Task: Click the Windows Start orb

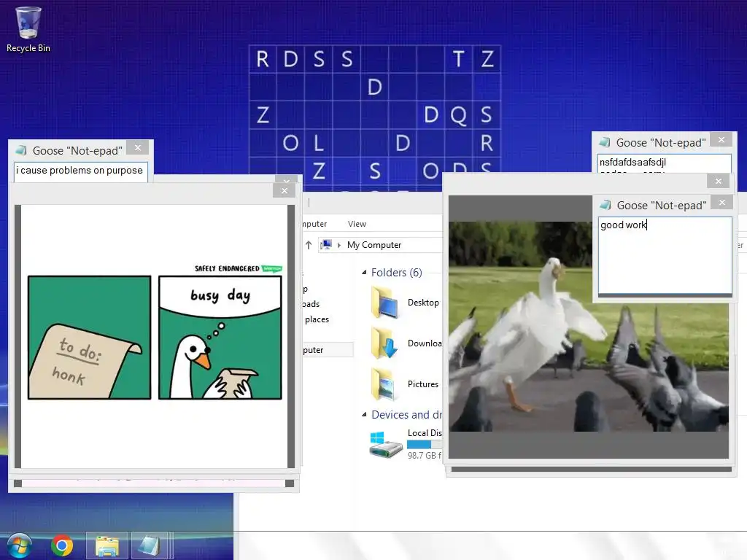Action: pyautogui.click(x=20, y=545)
